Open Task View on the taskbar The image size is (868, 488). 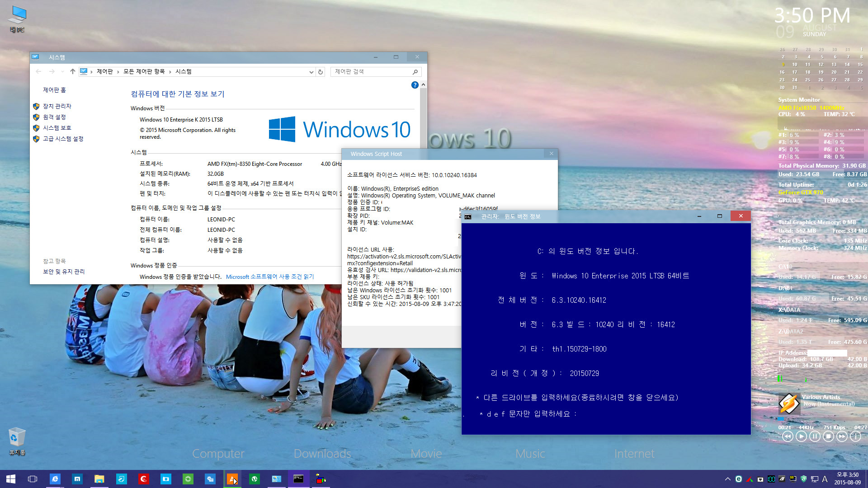pos(33,479)
